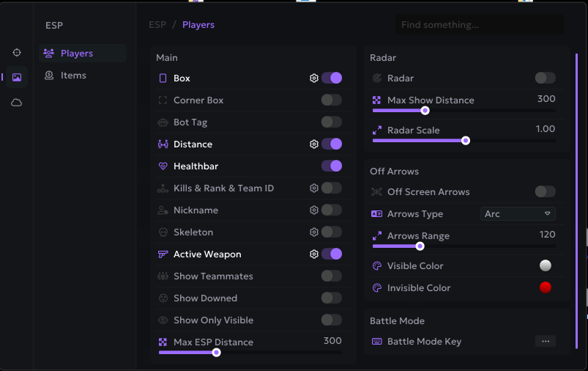Click gear icon next to Skeleton
588x371 pixels.
point(314,232)
